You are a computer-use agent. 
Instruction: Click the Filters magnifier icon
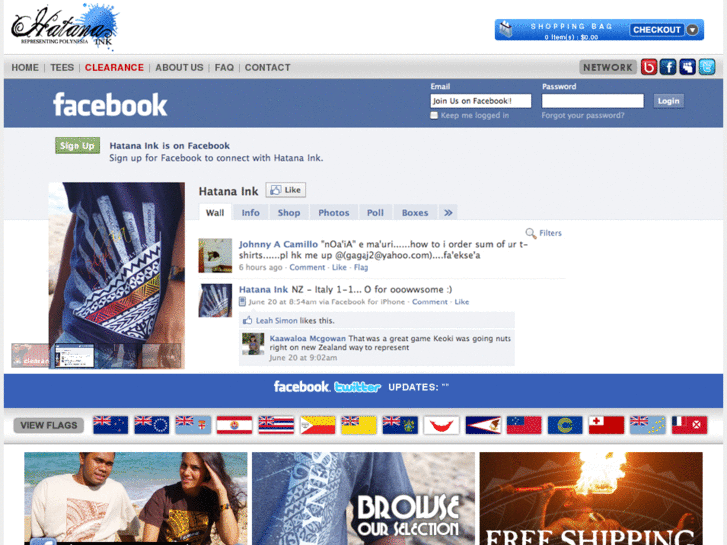pos(530,233)
